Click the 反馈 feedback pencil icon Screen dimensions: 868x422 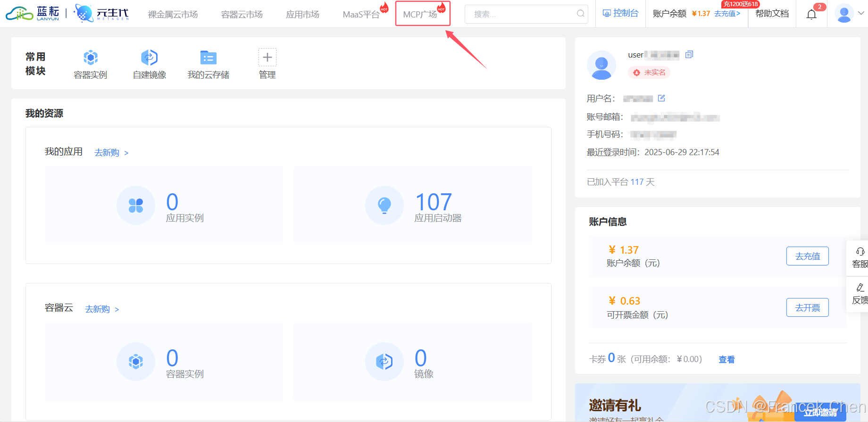pos(860,288)
